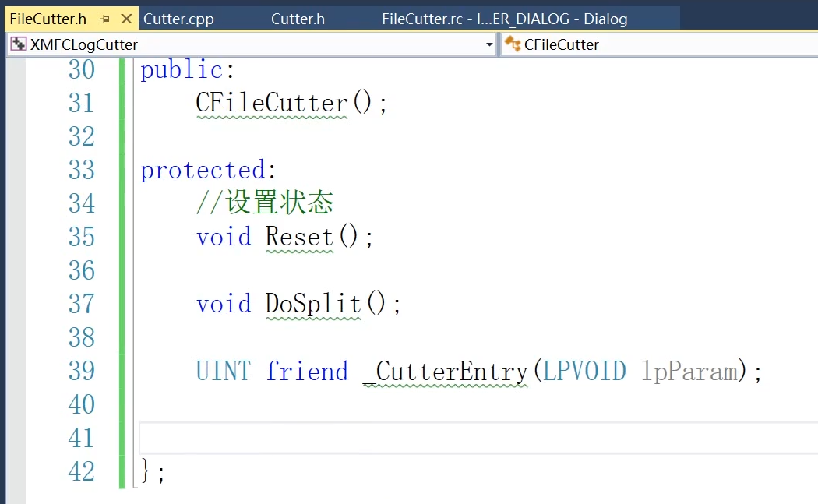Click the XMFCLogCutter project icon
The width and height of the screenshot is (818, 504).
pyautogui.click(x=18, y=44)
